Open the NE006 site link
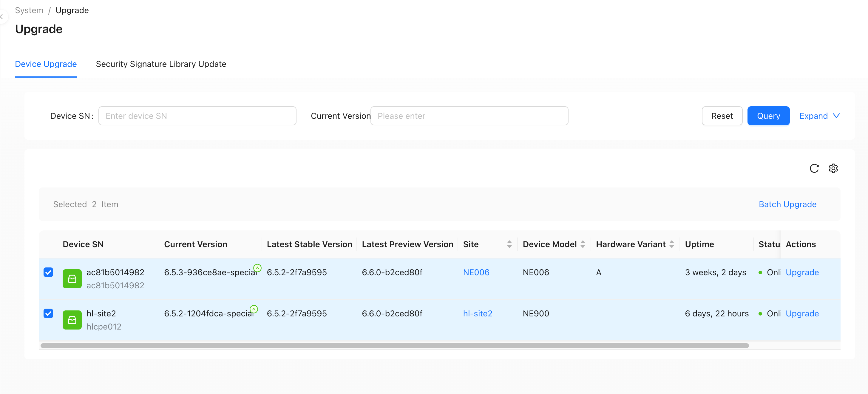Image resolution: width=868 pixels, height=394 pixels. click(476, 272)
